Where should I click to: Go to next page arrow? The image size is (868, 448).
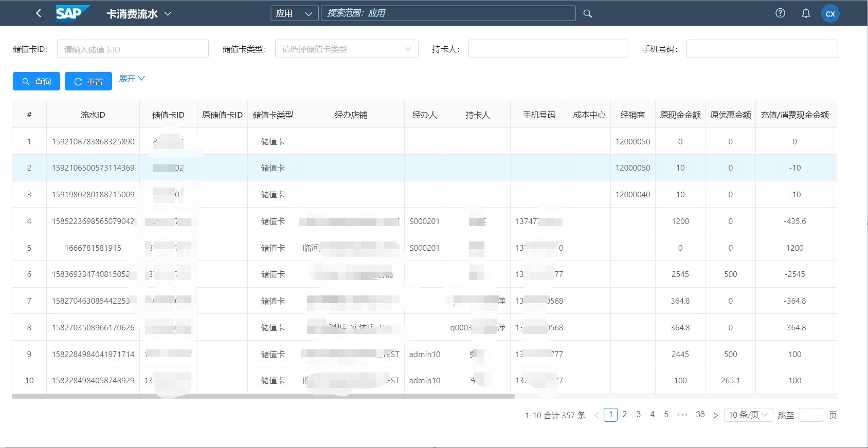coord(715,415)
